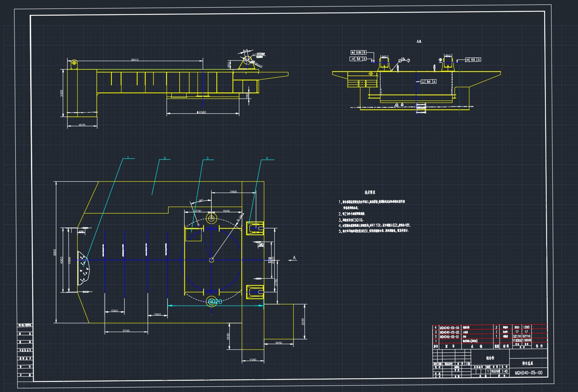Select BOM row MQ4040-05-01

[449, 337]
